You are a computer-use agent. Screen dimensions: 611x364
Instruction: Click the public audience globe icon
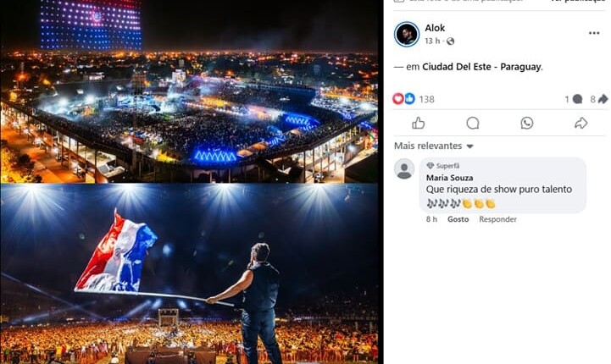pyautogui.click(x=450, y=41)
